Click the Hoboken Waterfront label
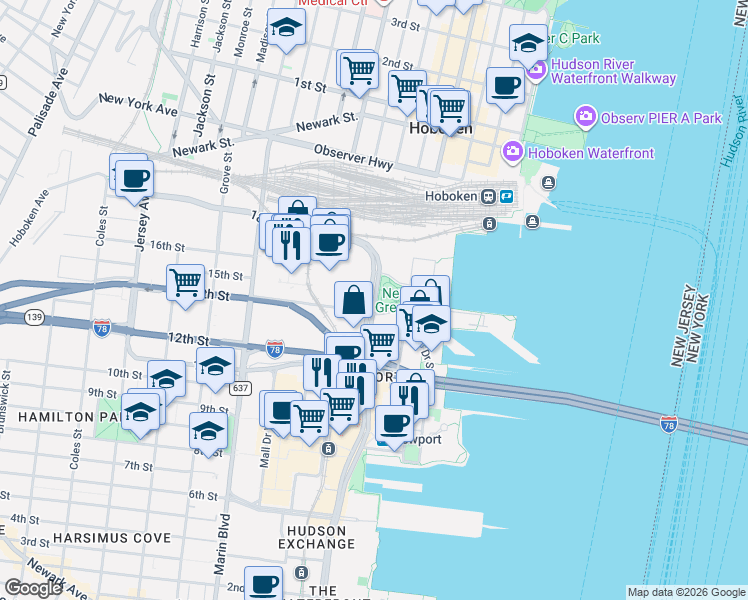748x600 pixels. tap(591, 153)
